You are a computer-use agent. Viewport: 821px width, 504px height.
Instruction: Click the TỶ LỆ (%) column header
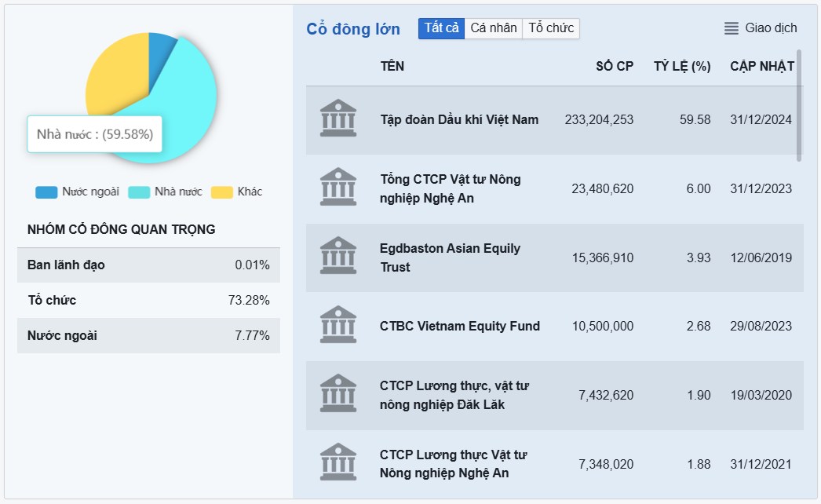tap(682, 67)
